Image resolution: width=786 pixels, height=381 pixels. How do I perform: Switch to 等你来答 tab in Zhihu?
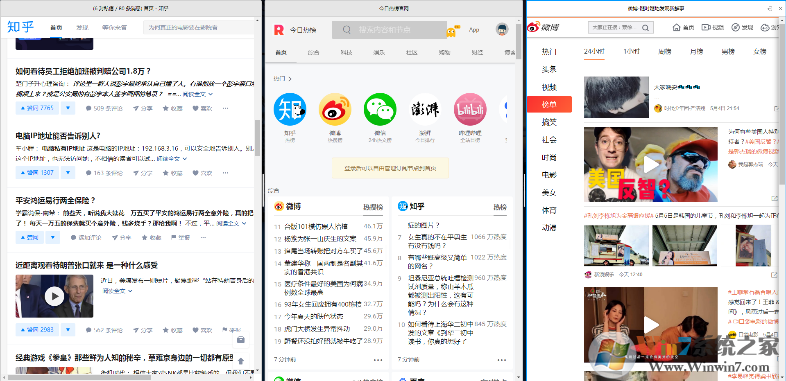coord(114,28)
